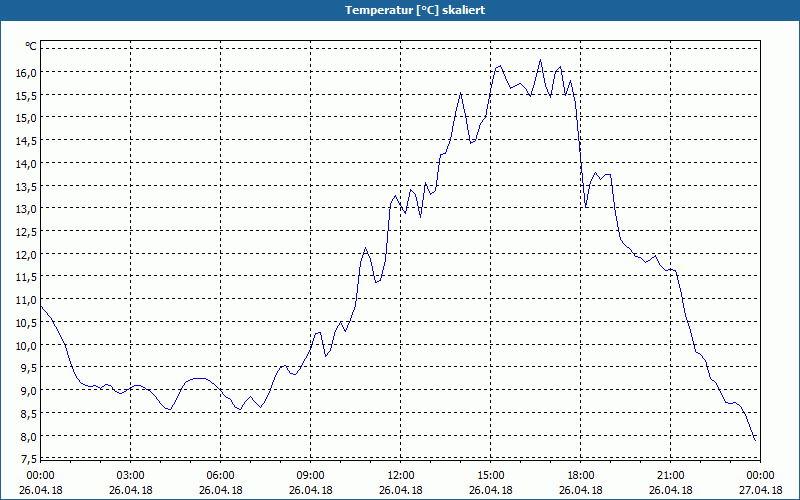Click the °C unit label above the y-axis
Image resolution: width=800 pixels, height=500 pixels.
pyautogui.click(x=31, y=46)
